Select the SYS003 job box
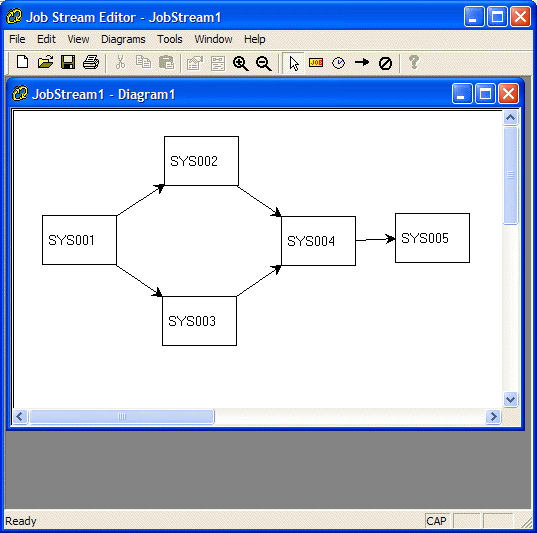The height and width of the screenshot is (533, 537). [x=199, y=321]
